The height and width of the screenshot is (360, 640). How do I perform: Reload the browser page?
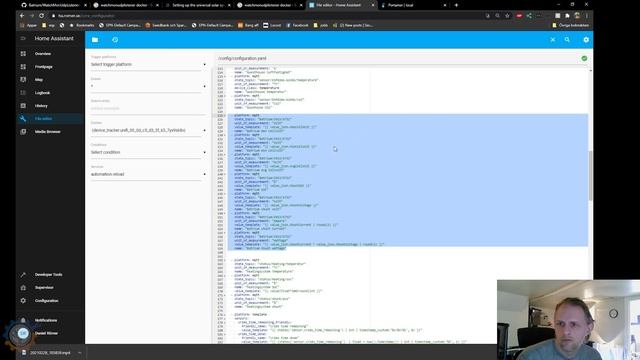pos(42,16)
